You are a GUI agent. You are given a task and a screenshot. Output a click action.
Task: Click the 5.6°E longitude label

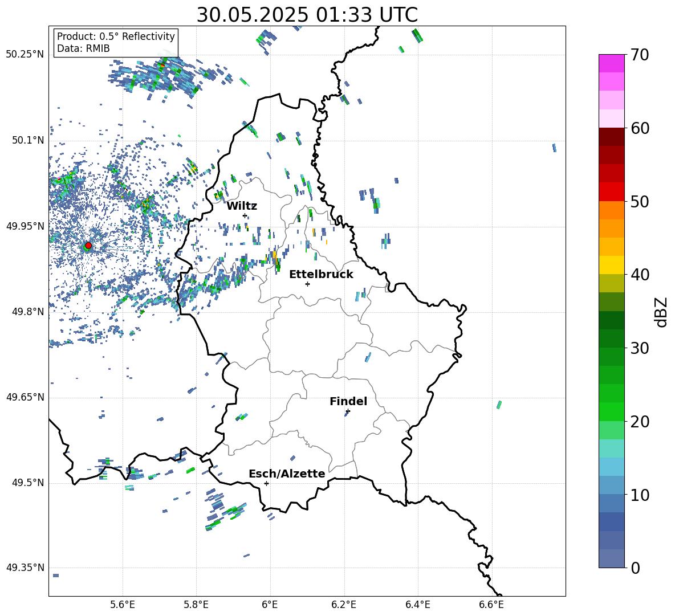click(123, 605)
